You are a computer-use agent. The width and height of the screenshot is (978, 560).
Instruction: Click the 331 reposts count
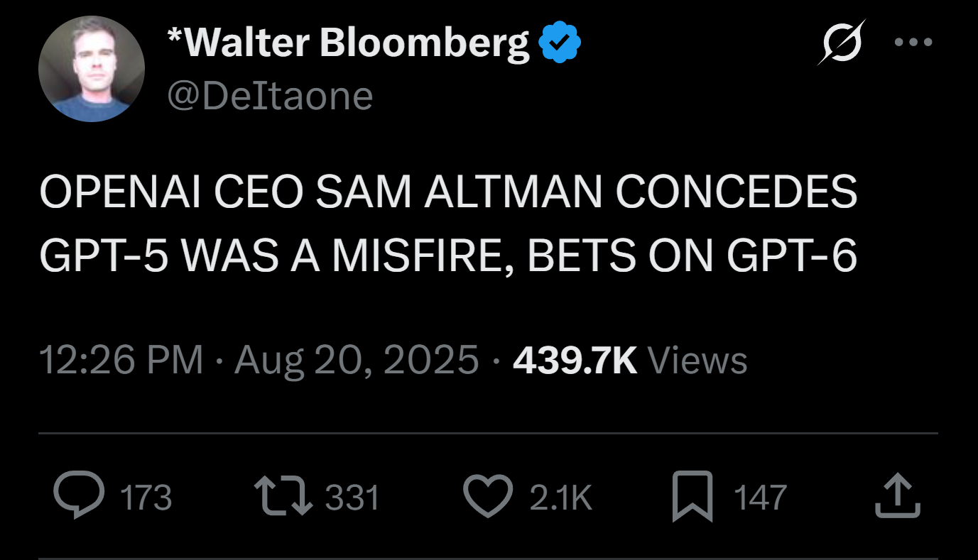[x=352, y=498]
